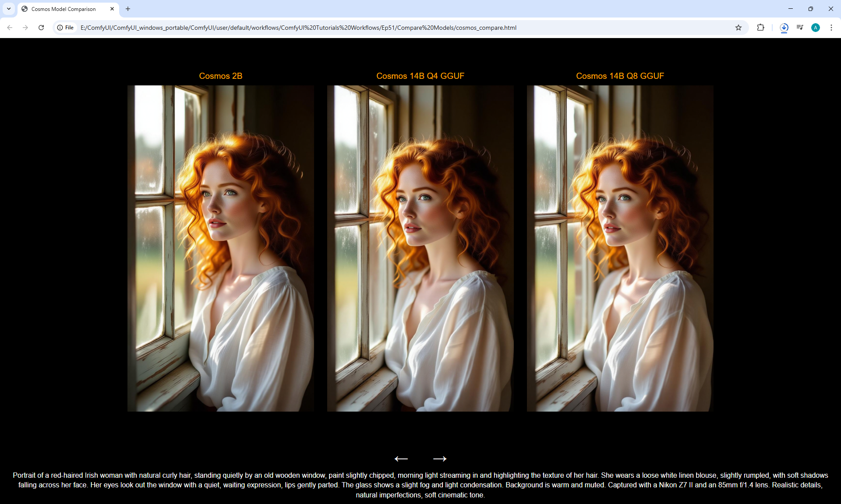
Task: Open the Chrome downloads icon
Action: (784, 28)
